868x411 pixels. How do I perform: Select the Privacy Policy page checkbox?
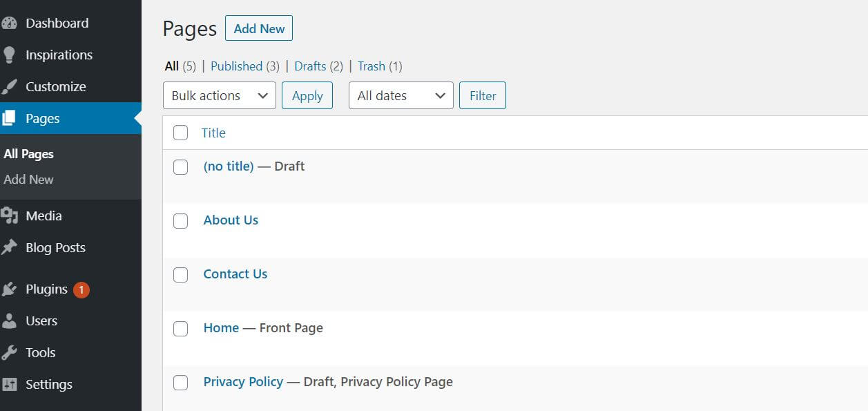coord(180,382)
